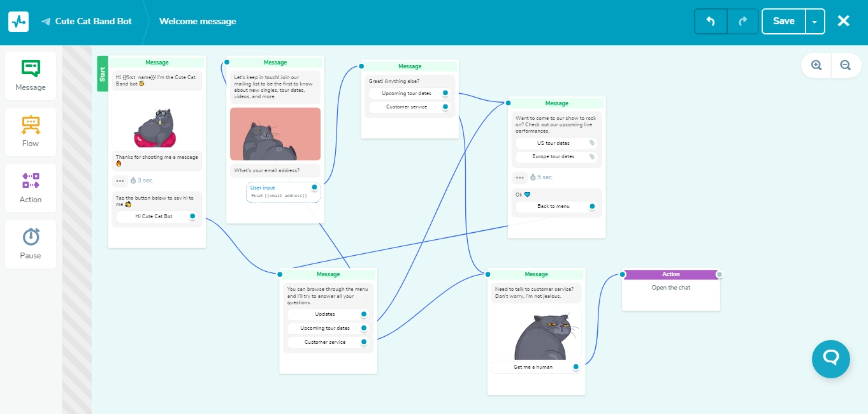Click the paperclip on the US tour dates button

click(x=591, y=143)
